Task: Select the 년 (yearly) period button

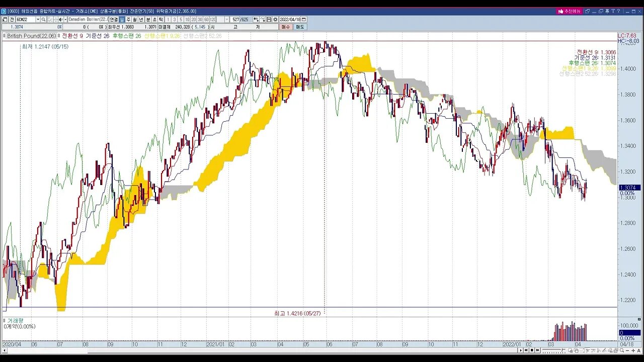Action: (x=141, y=20)
